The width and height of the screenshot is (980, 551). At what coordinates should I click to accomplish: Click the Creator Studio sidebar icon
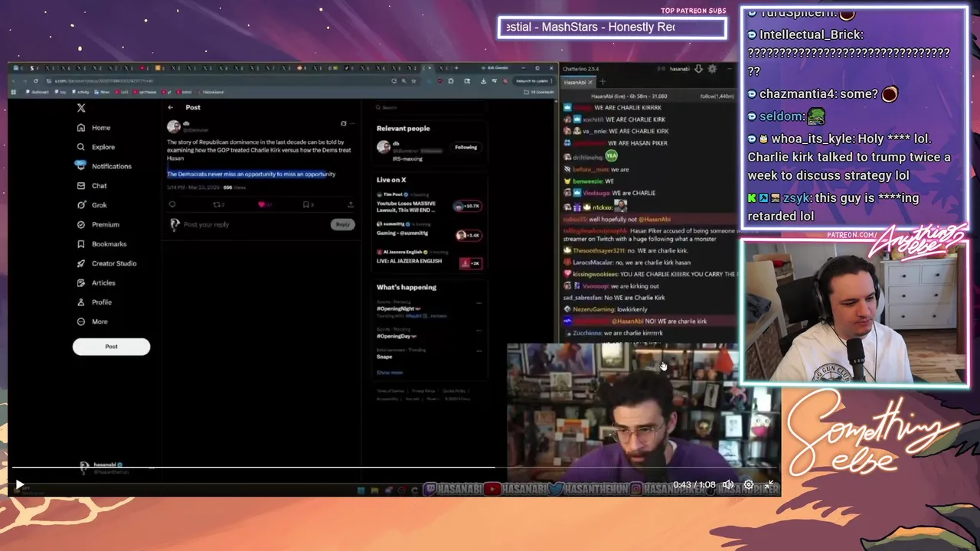(x=81, y=263)
